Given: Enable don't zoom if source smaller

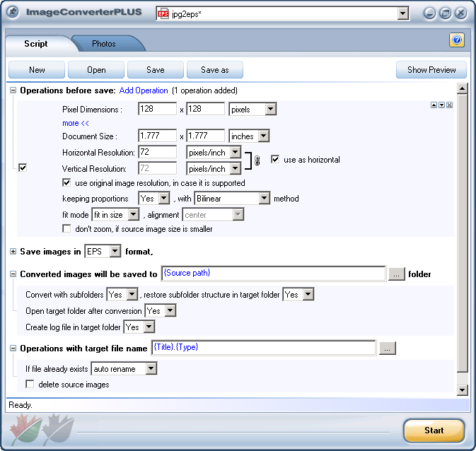Looking at the screenshot, I should coord(66,228).
